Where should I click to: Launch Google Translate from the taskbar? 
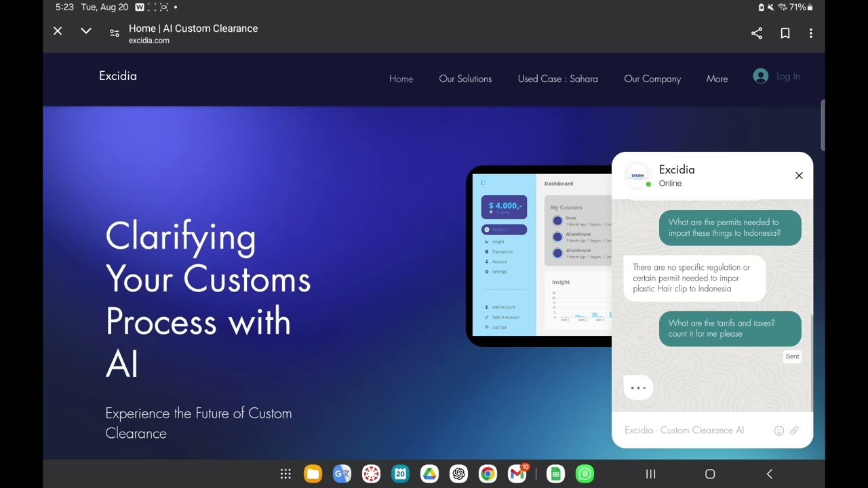pos(342,474)
